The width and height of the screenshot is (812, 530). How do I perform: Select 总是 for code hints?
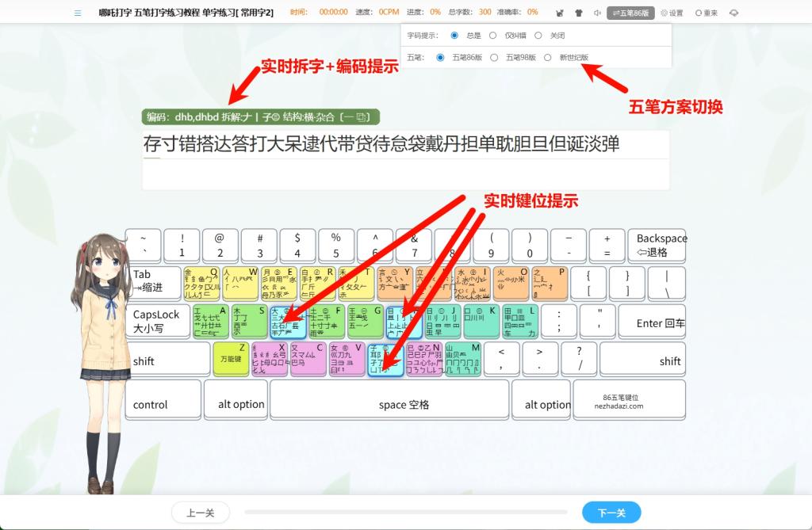tap(454, 36)
